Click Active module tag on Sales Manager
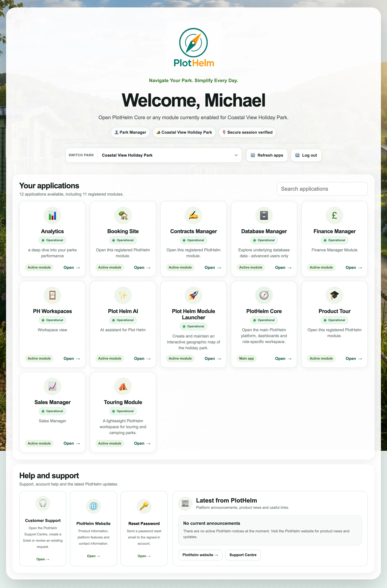Viewport: 387px width, 588px height. (39, 444)
